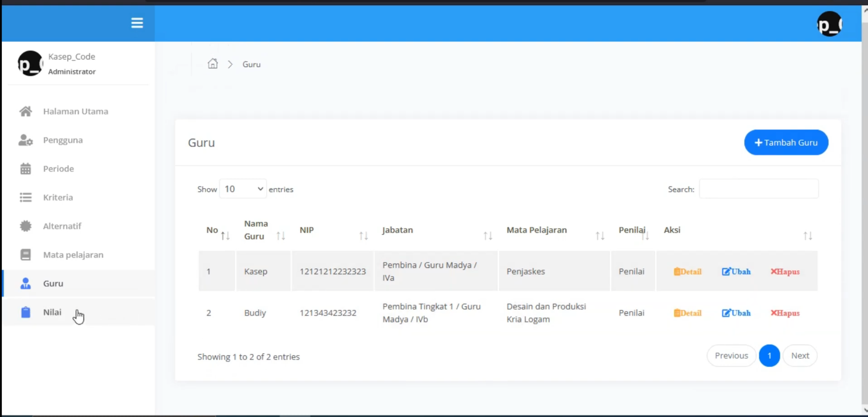Click the Next pagination button

(800, 356)
